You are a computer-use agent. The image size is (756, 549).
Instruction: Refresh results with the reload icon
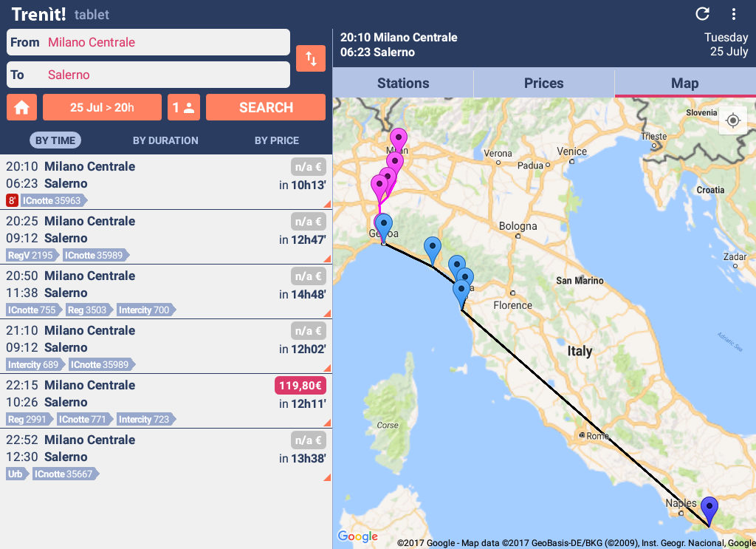pos(703,13)
